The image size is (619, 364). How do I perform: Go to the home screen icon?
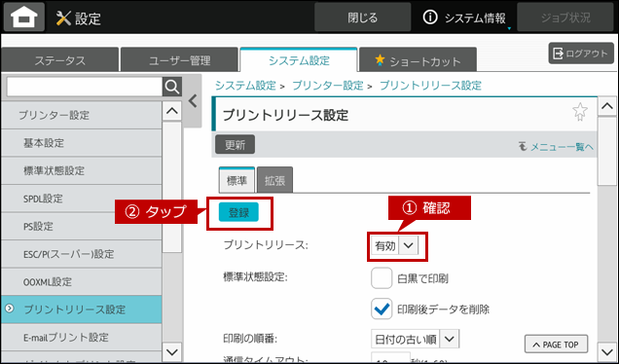tap(23, 18)
